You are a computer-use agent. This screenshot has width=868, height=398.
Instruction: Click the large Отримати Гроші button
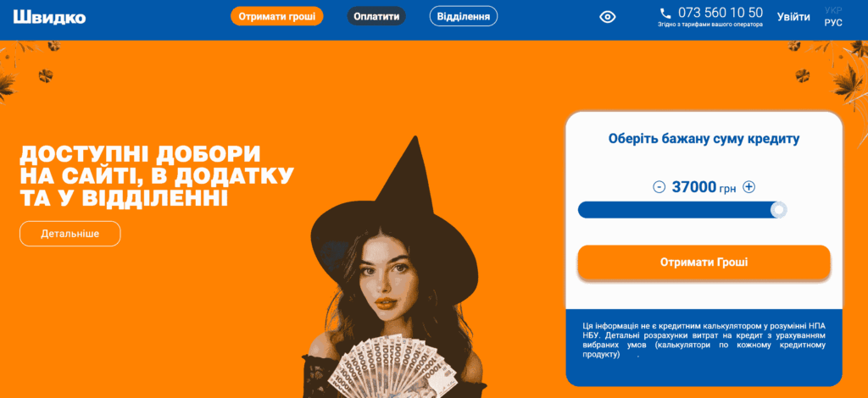pyautogui.click(x=704, y=262)
